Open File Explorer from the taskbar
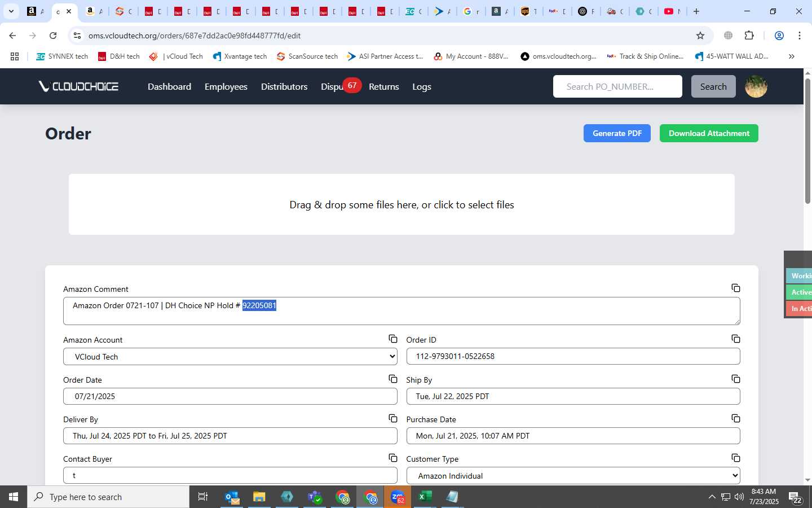 (259, 497)
